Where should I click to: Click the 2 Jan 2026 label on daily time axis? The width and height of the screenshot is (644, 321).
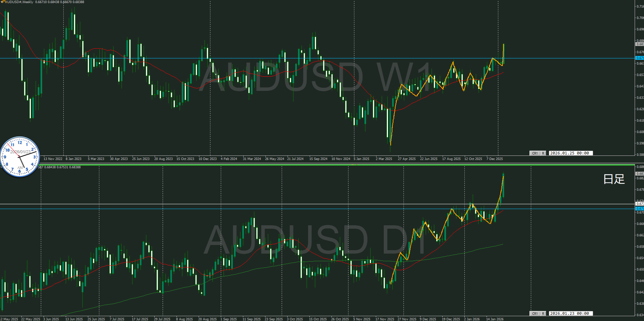coord(472,319)
